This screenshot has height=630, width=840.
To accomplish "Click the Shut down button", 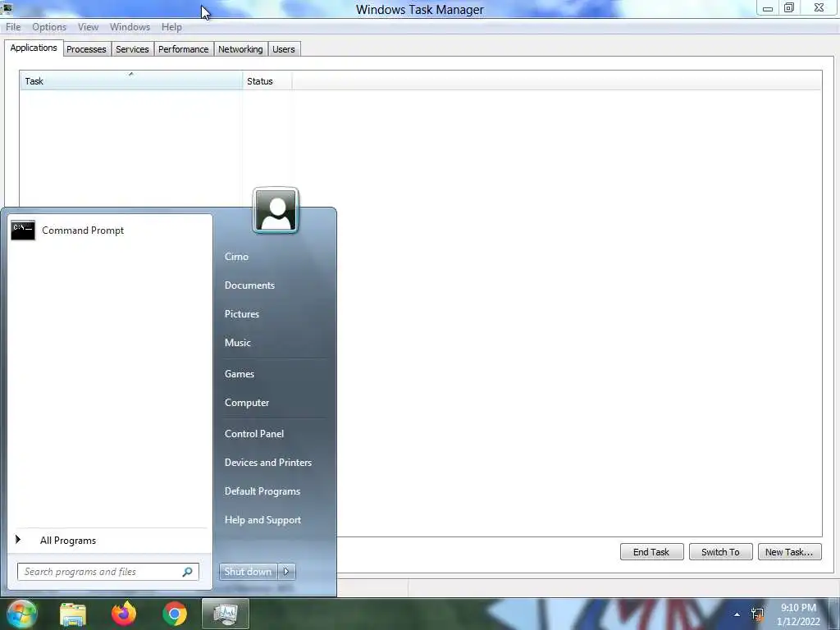I will 248,572.
